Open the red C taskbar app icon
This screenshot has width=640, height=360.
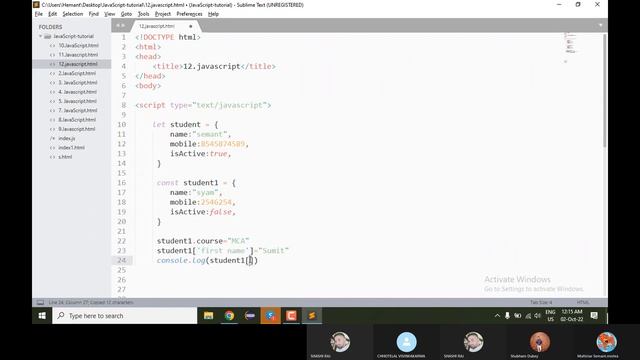[291, 316]
